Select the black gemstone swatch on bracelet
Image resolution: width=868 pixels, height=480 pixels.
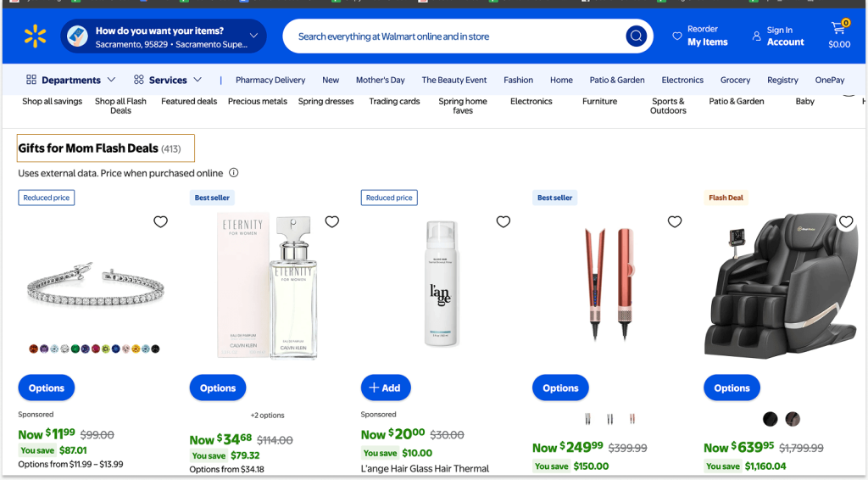[156, 349]
